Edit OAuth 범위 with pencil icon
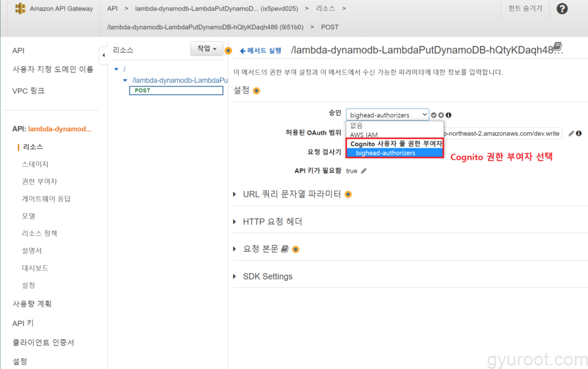Viewport: 588px width, 369px height. pyautogui.click(x=571, y=133)
